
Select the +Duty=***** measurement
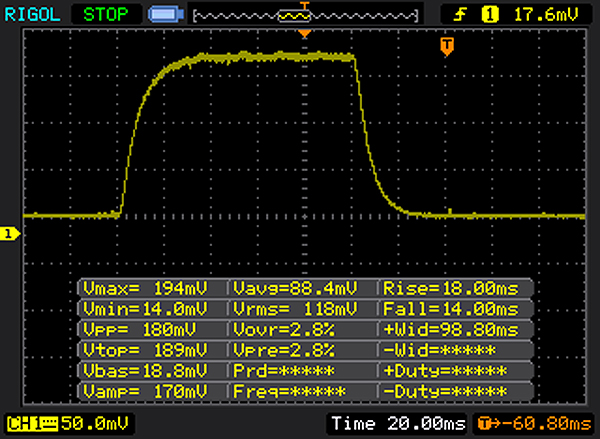coord(455,371)
